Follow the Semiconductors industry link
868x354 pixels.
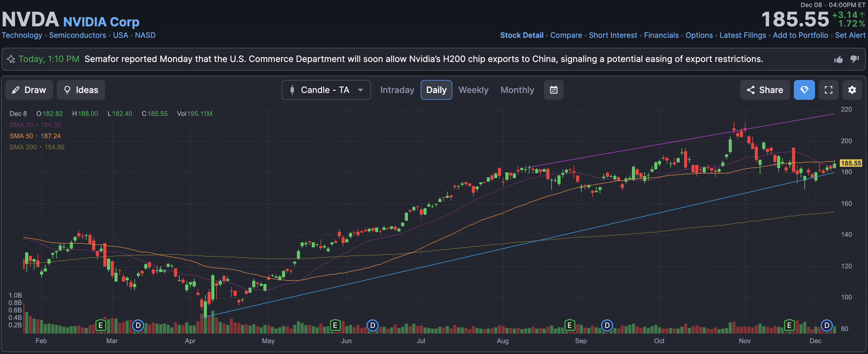pyautogui.click(x=78, y=35)
